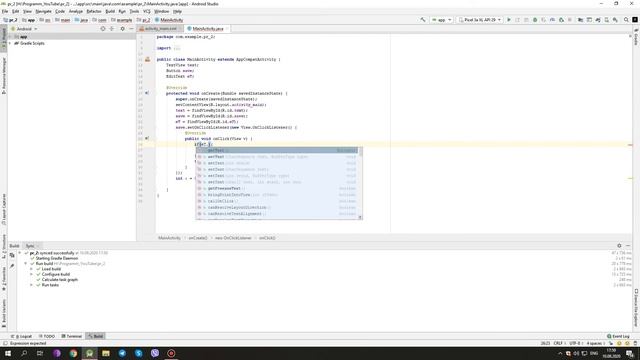The image size is (640, 360).
Task: Open the Pixel 3a XL device dropdown
Action: 480,20
